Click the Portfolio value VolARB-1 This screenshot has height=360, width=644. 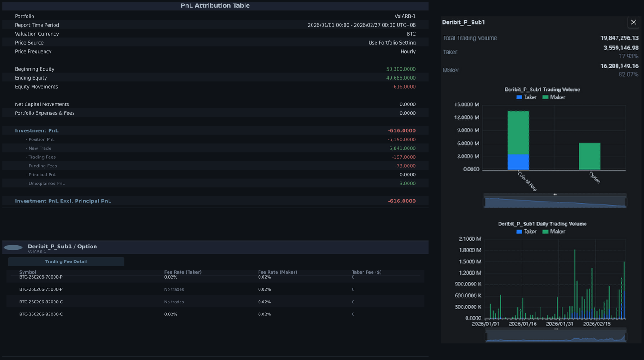pyautogui.click(x=405, y=16)
